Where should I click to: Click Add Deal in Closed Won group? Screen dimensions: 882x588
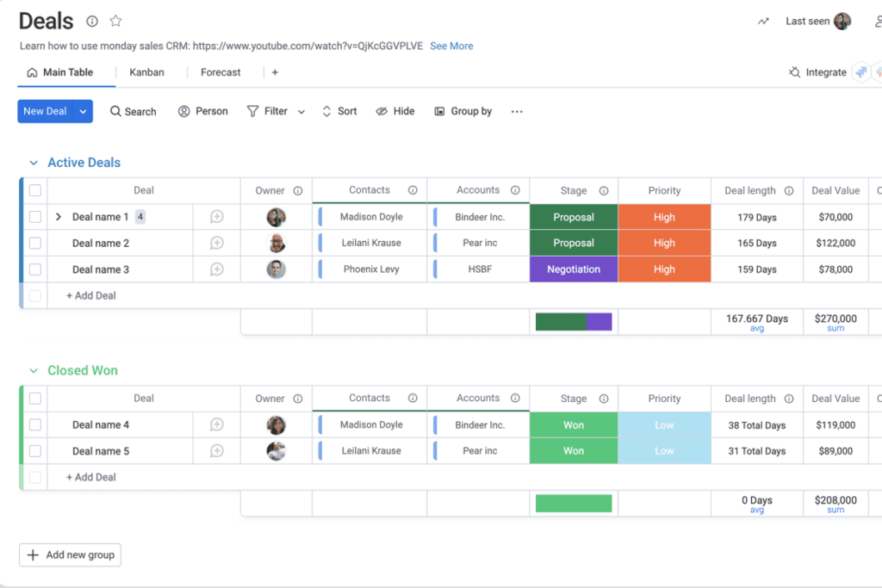(x=91, y=477)
